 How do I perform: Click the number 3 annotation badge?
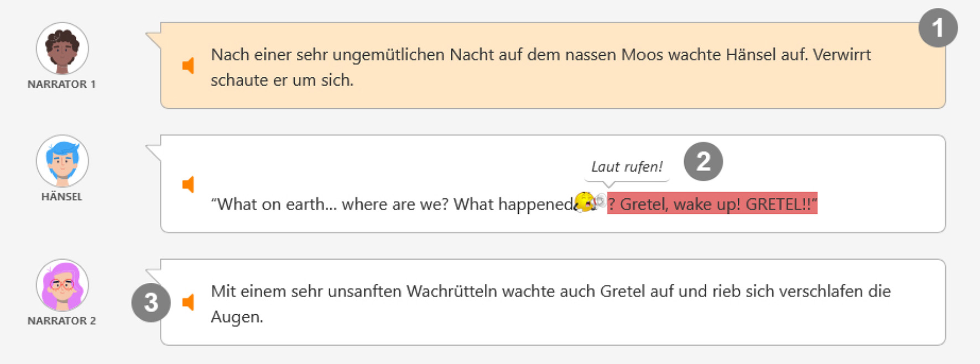[x=151, y=303]
